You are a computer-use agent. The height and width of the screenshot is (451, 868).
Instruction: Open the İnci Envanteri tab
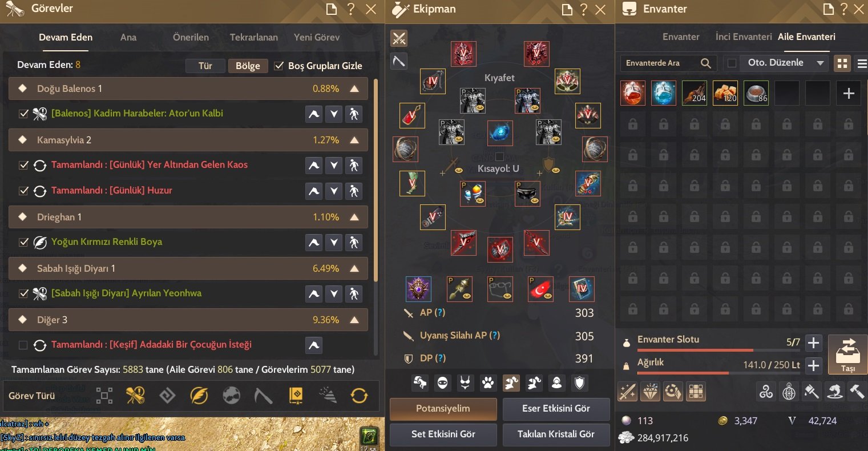744,37
